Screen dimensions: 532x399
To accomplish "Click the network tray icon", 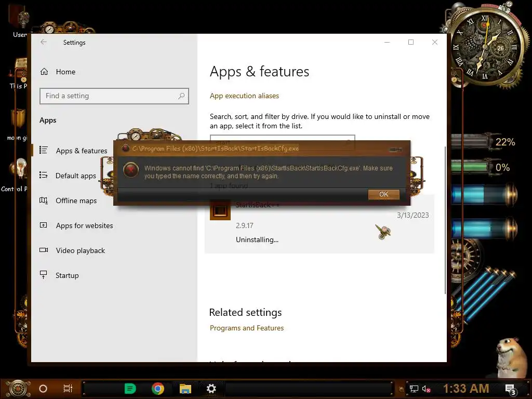I will tap(414, 389).
